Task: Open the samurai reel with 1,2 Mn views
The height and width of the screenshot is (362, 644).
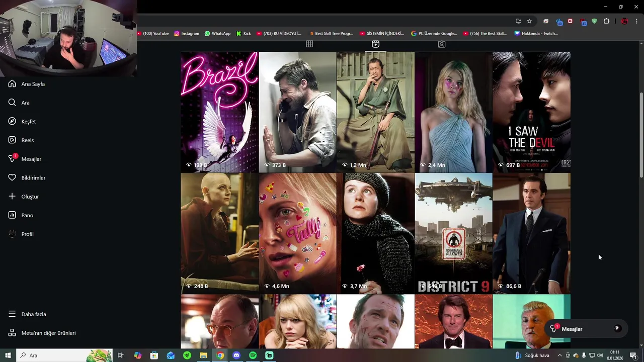Action: tap(375, 112)
